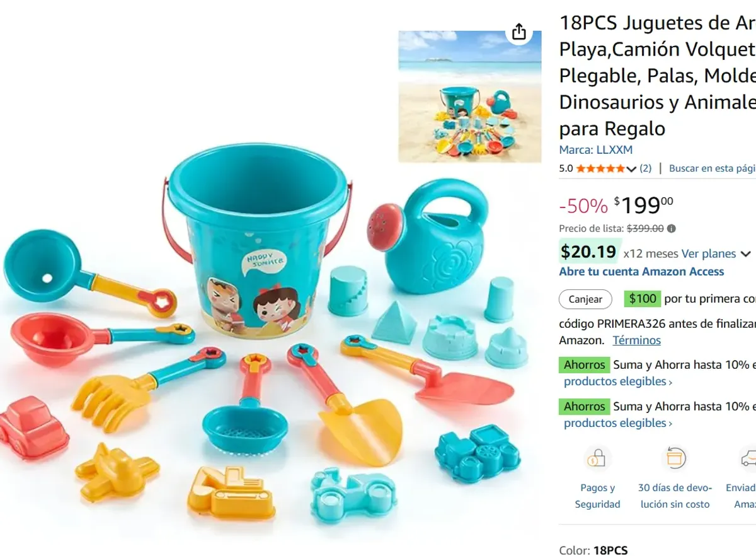Open the beach toys thumbnail image
This screenshot has height=558, width=756.
(x=469, y=96)
